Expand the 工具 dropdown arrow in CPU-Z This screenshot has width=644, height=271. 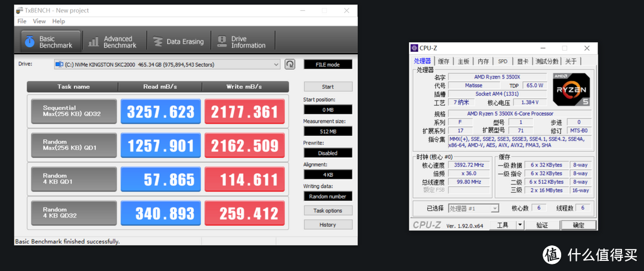tap(520, 225)
